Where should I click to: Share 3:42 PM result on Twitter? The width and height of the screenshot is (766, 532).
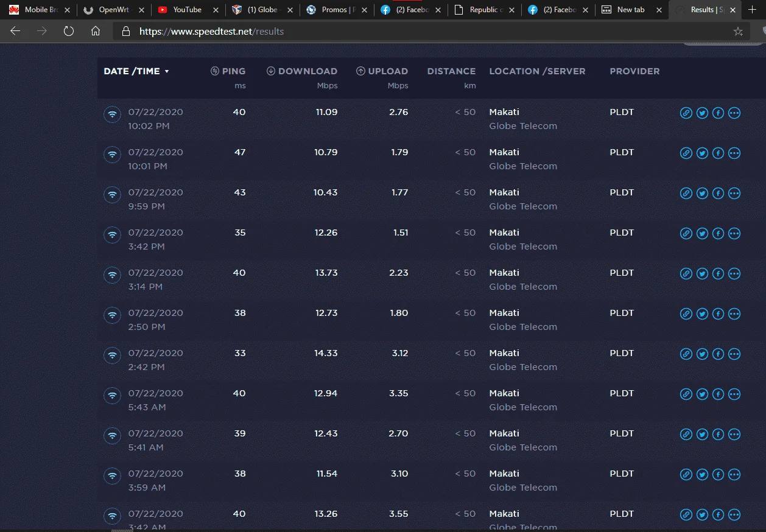pos(702,234)
